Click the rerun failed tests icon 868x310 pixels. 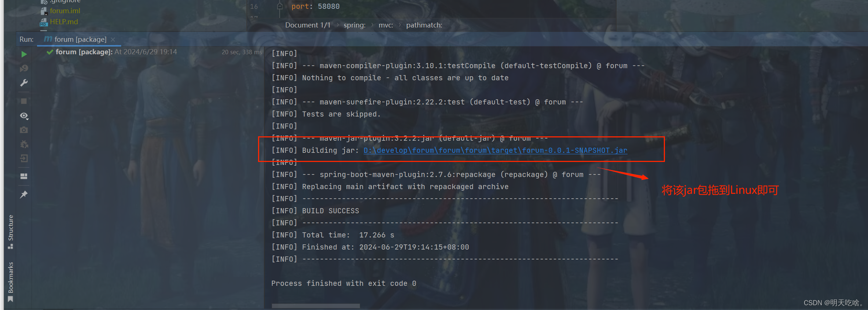[x=24, y=69]
